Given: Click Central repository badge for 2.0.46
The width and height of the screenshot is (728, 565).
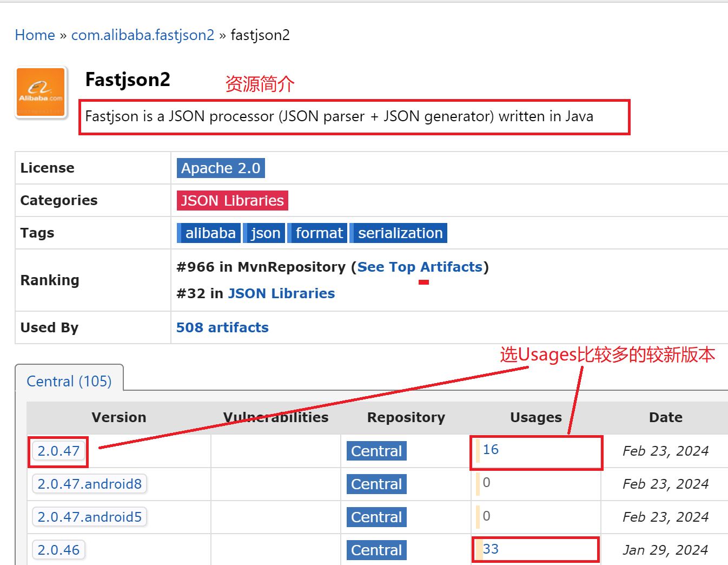Looking at the screenshot, I should pyautogui.click(x=376, y=550).
